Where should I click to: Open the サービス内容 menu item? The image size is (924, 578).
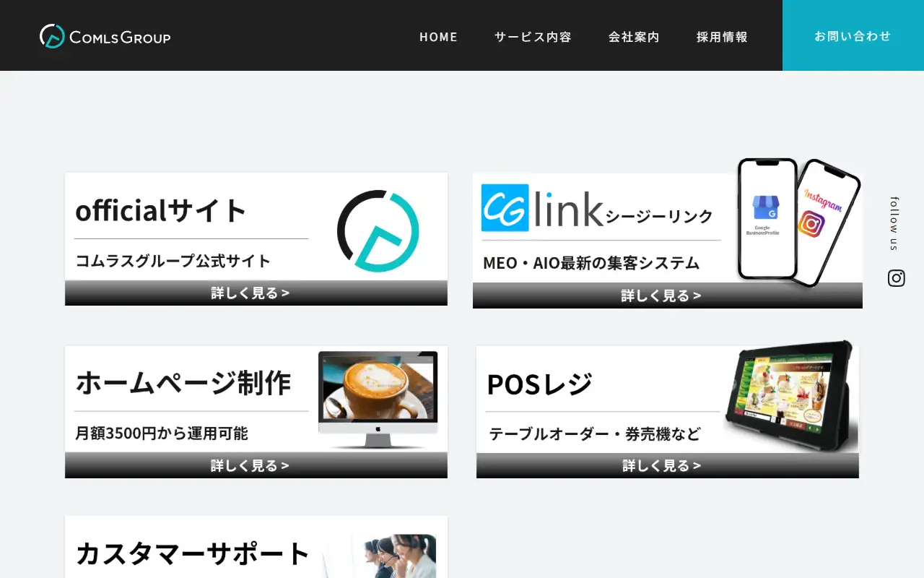tap(533, 36)
